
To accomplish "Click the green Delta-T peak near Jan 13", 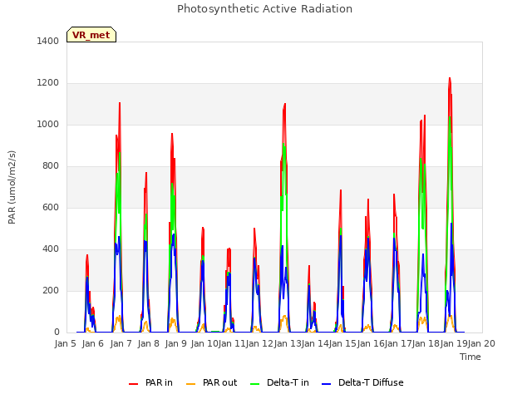I will click(x=283, y=144).
